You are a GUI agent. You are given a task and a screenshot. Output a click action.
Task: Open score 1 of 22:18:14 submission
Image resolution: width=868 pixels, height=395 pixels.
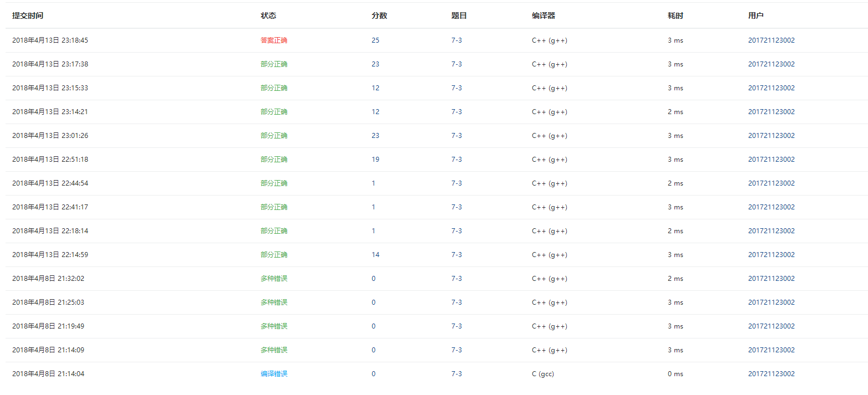click(373, 231)
